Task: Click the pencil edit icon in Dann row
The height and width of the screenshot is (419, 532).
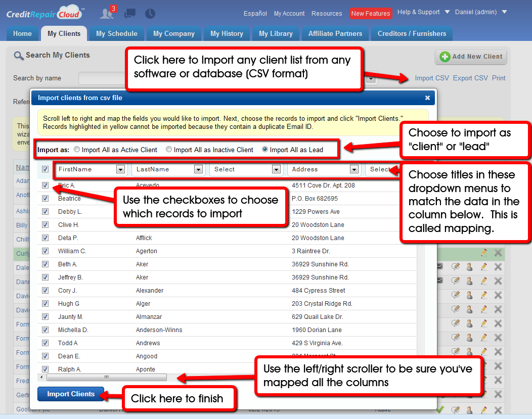Action: (484, 281)
